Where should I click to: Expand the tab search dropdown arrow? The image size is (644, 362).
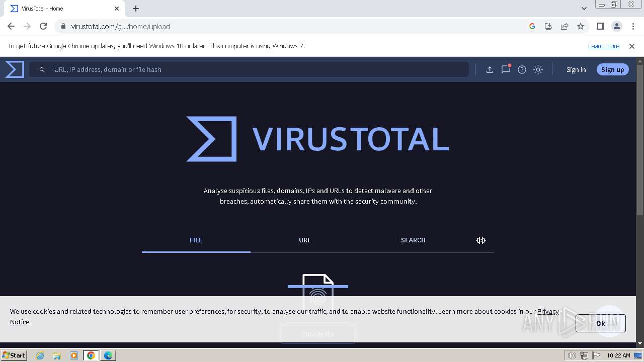coord(584,9)
